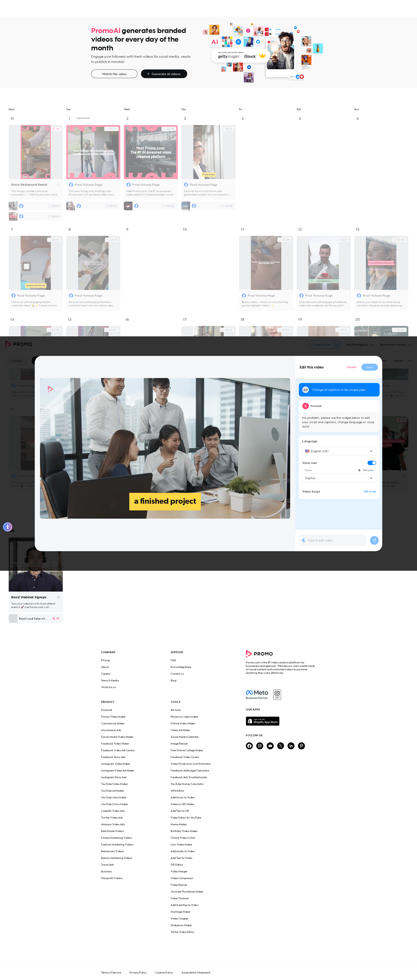Discard the video edits
Image resolution: width=417 pixels, height=980 pixels.
[351, 367]
